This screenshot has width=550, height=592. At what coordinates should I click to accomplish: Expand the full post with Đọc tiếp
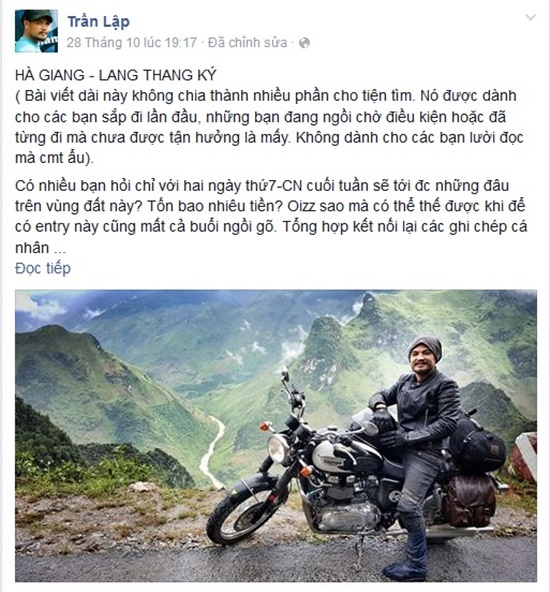(43, 268)
